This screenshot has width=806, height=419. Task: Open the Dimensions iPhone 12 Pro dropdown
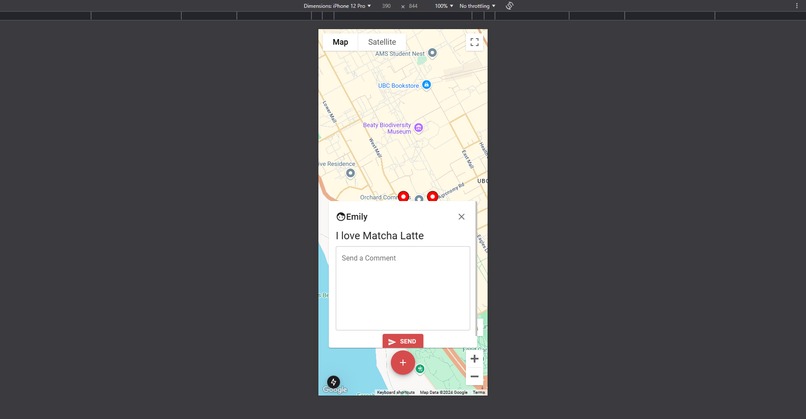[337, 6]
